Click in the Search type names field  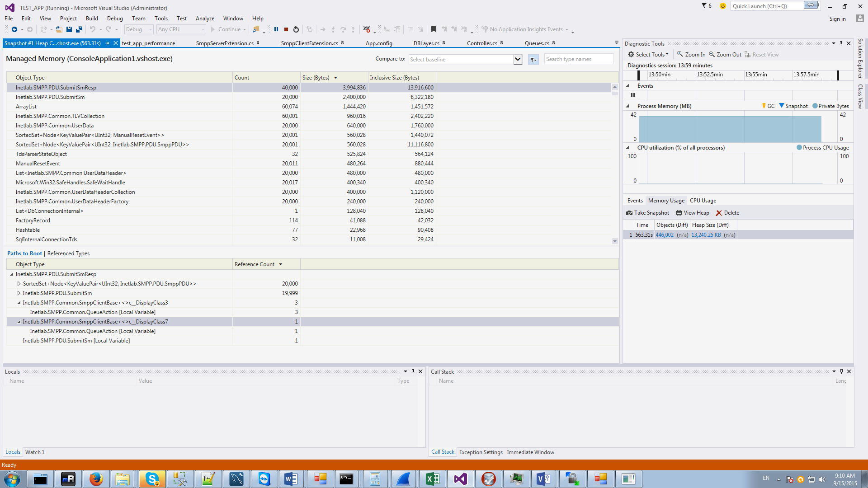click(579, 59)
